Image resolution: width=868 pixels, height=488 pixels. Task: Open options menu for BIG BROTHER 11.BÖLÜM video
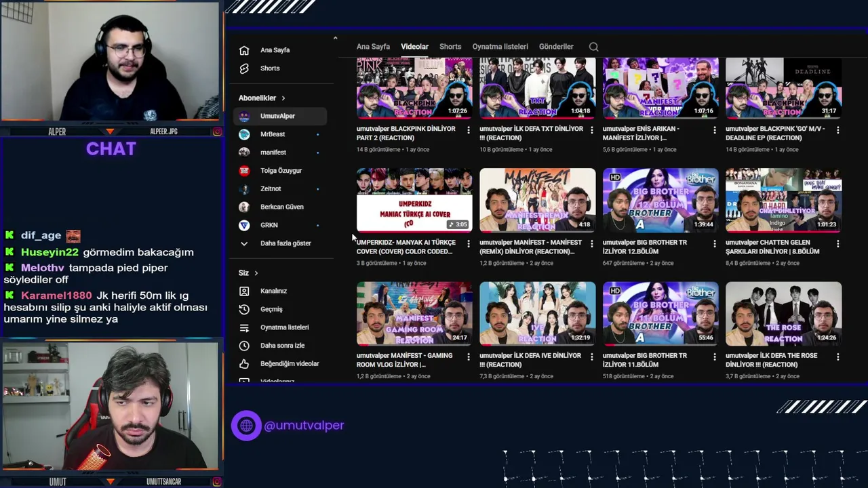coord(714,357)
